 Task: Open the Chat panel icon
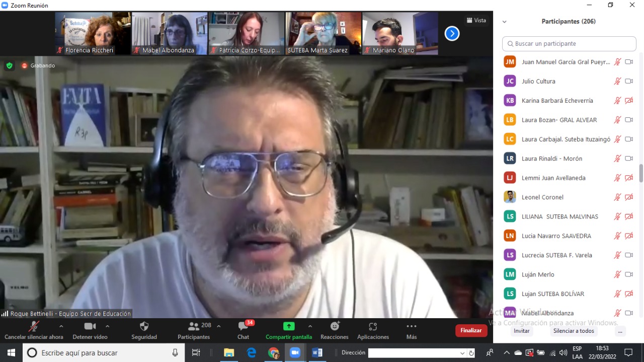[x=243, y=327]
